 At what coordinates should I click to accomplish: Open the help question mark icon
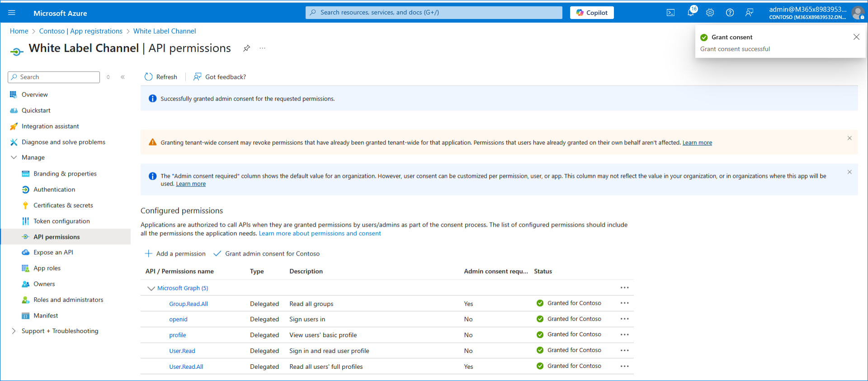coord(730,13)
